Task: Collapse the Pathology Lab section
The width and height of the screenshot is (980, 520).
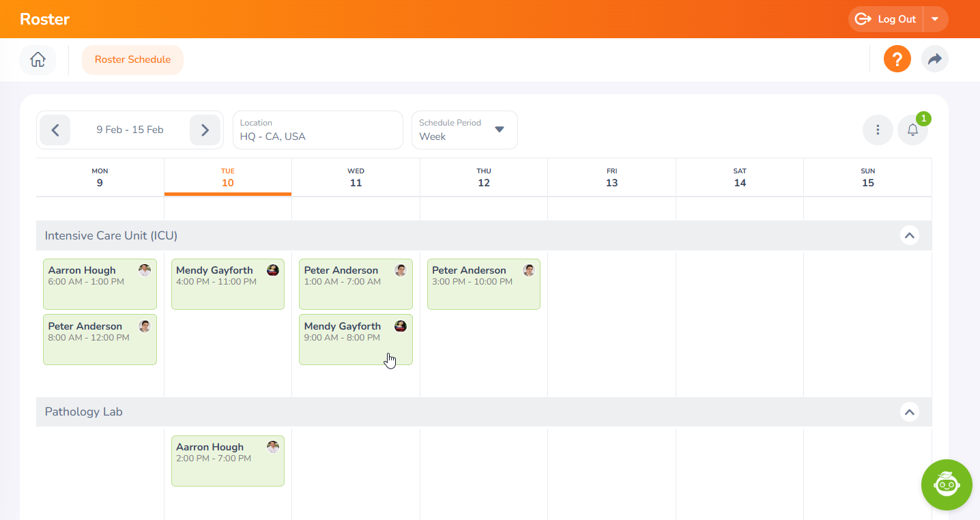Action: coord(908,412)
